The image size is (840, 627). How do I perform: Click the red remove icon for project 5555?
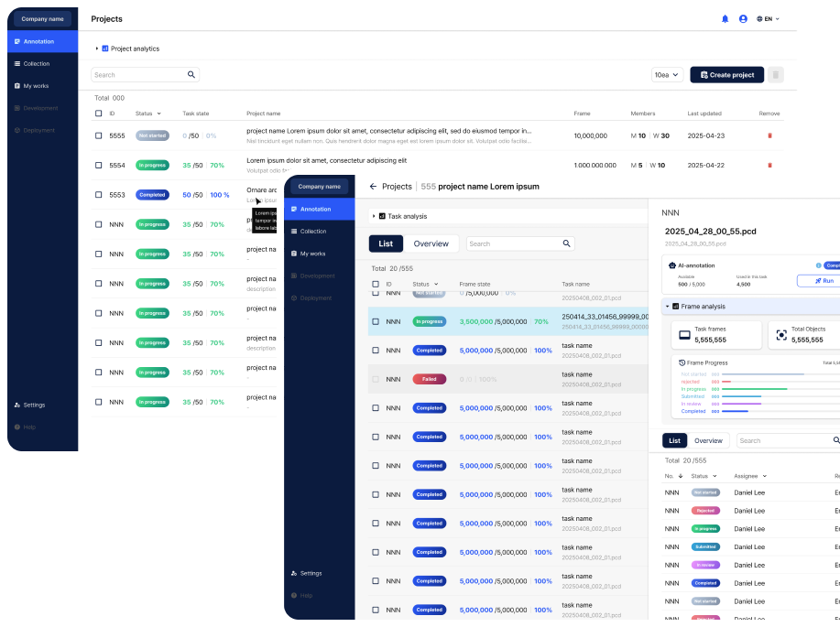(x=769, y=135)
